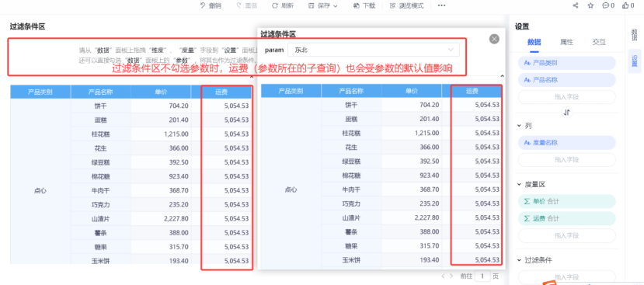This screenshot has height=285, width=644.
Task: Click 368.70 in the popup table
Action: (412, 189)
